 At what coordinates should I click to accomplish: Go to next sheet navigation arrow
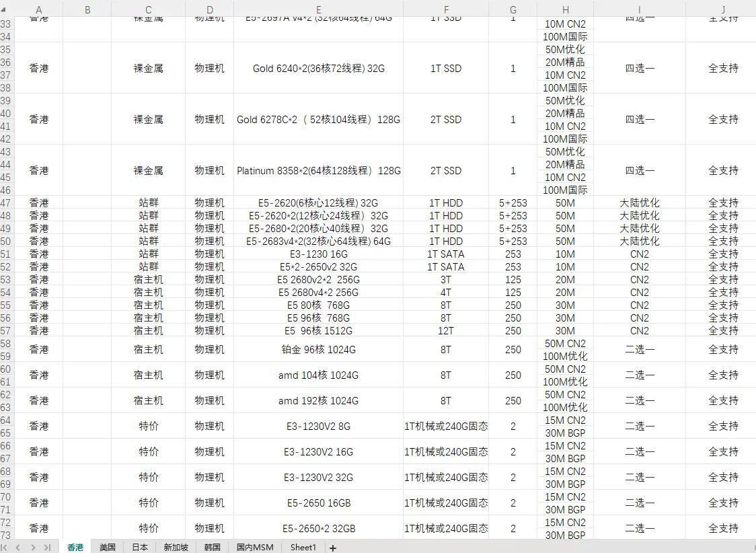[x=33, y=547]
